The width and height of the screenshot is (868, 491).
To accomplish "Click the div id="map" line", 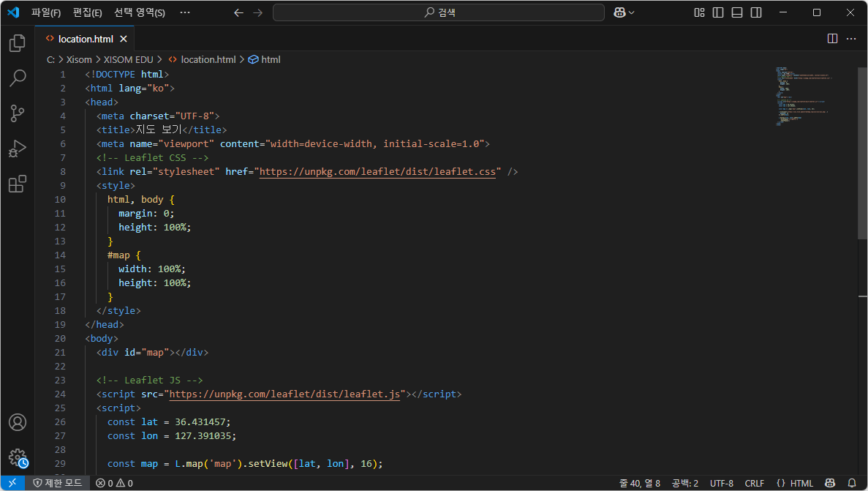I will click(x=152, y=353).
